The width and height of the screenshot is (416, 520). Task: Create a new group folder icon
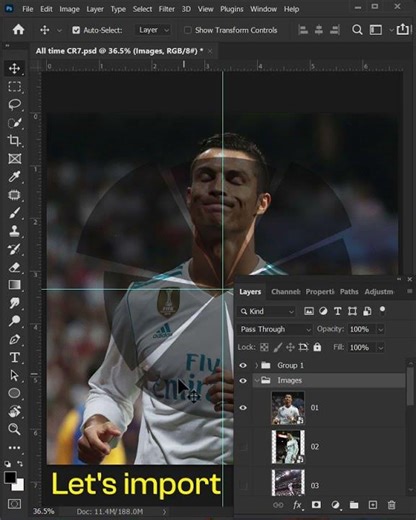(354, 505)
